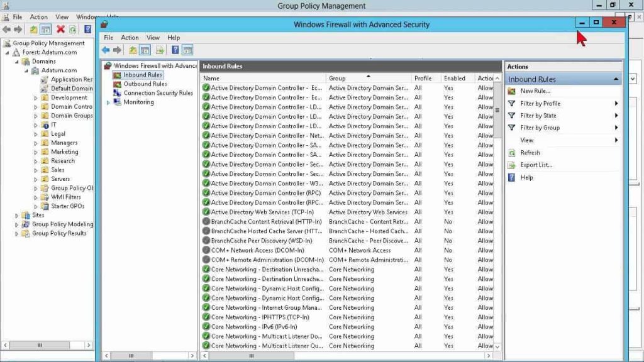644x362 pixels.
Task: Click the console tree icon in Group Policy Management toolbar
Action: point(45,29)
